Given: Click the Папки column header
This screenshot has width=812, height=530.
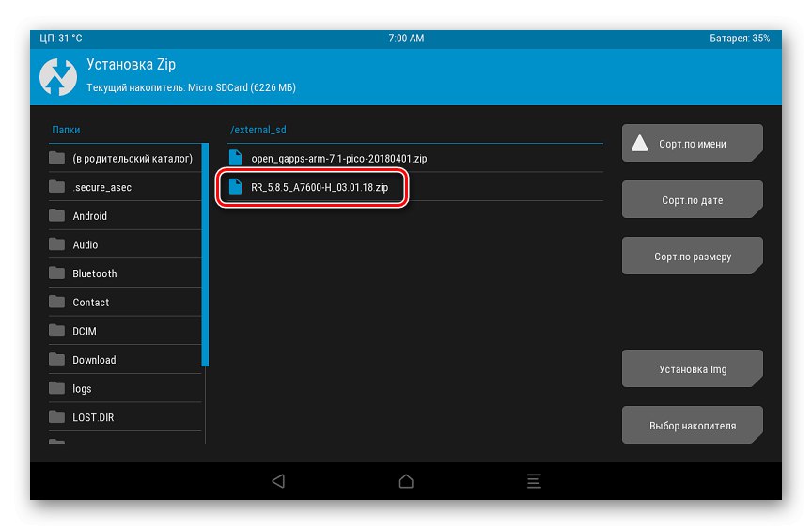Looking at the screenshot, I should [x=66, y=130].
